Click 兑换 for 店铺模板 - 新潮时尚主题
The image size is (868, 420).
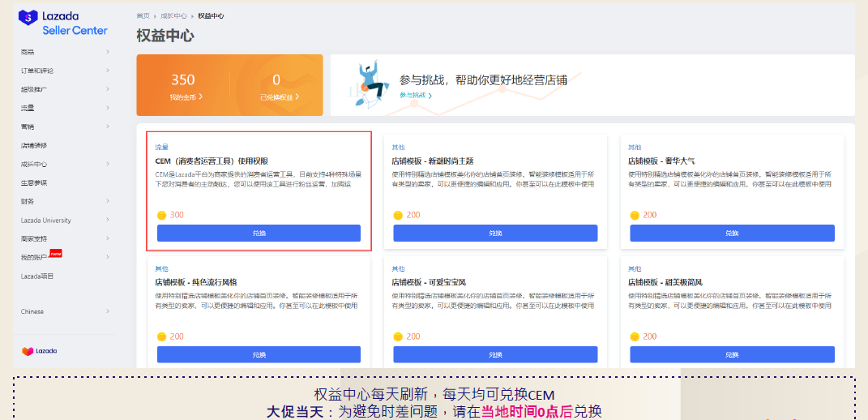point(495,233)
